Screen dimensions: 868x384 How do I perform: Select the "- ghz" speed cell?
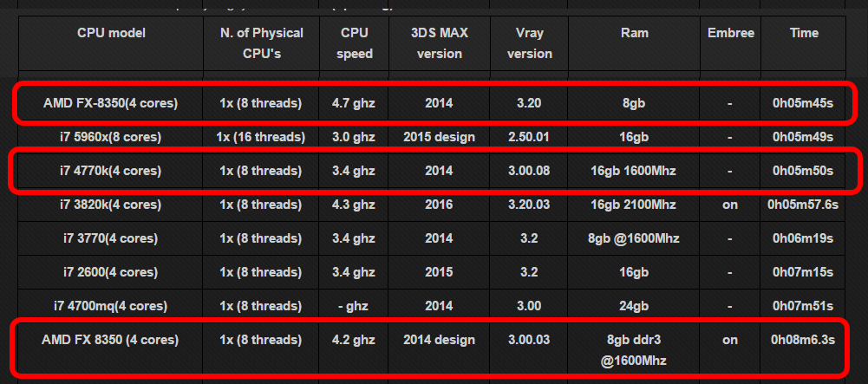pos(355,306)
